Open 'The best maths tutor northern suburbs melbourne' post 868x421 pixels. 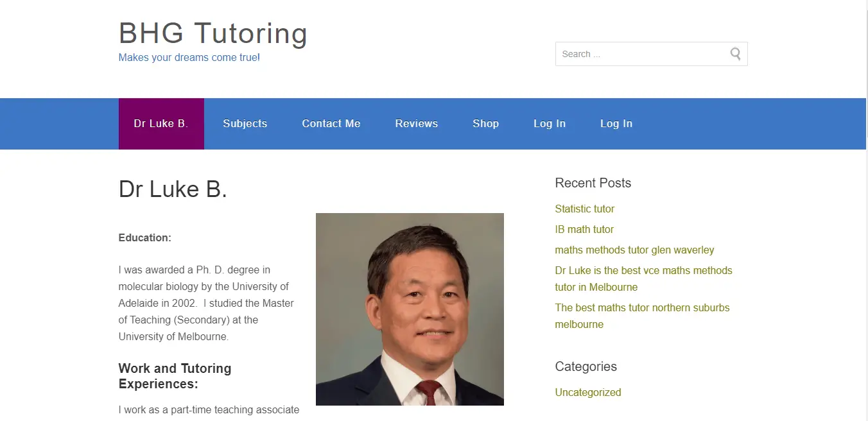coord(642,316)
